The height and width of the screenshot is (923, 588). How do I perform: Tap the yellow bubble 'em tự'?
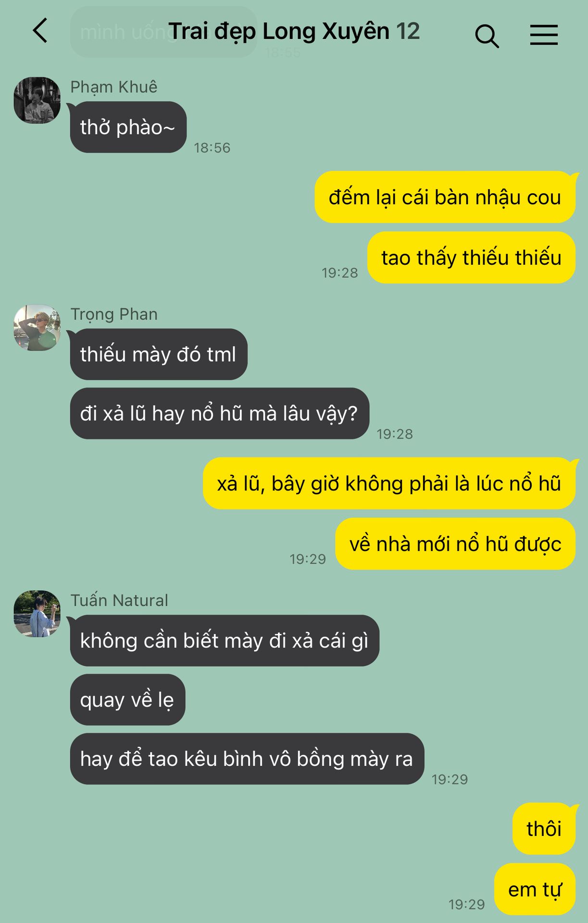click(x=535, y=889)
